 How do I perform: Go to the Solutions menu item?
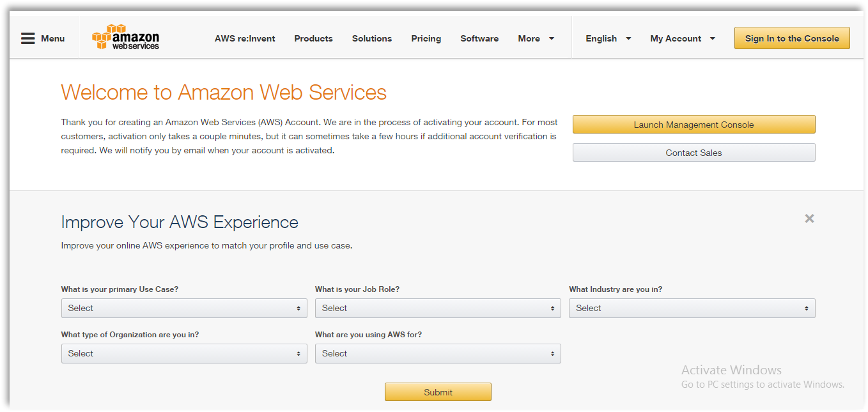click(372, 38)
